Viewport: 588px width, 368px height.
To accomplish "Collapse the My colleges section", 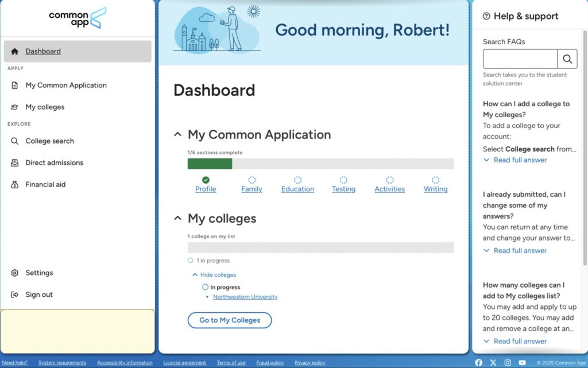I will click(178, 219).
